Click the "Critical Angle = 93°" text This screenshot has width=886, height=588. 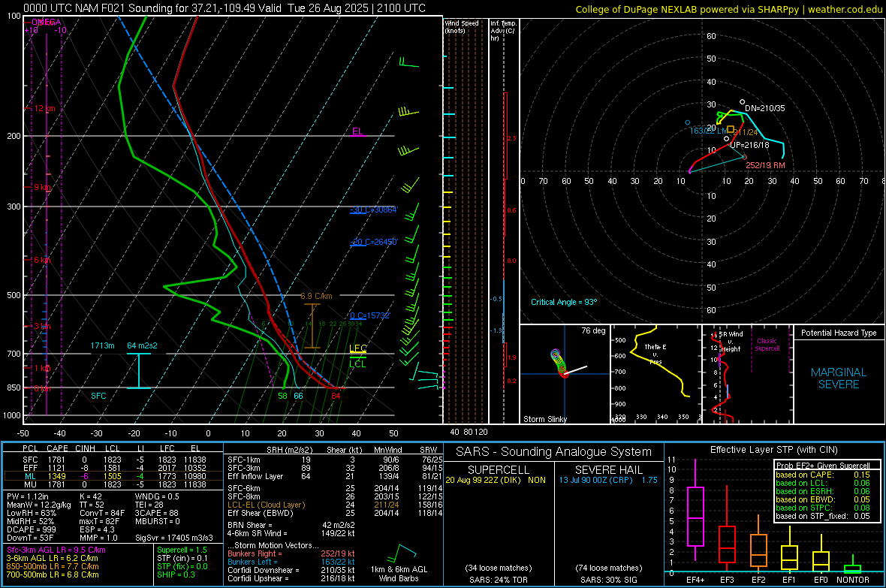coord(563,302)
